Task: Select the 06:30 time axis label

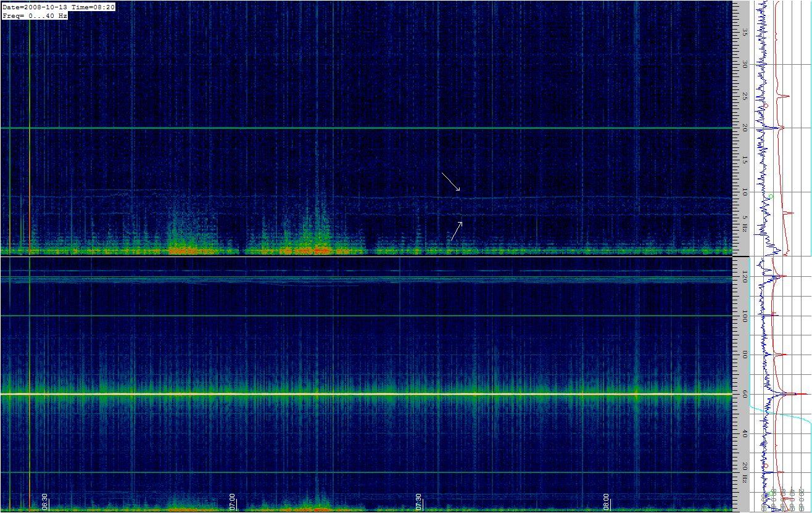Action: coord(44,501)
